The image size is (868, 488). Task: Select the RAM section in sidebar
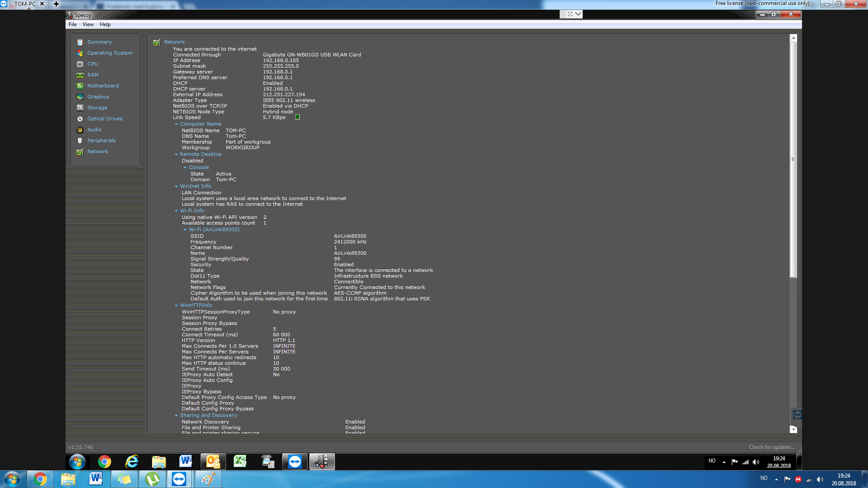click(93, 75)
